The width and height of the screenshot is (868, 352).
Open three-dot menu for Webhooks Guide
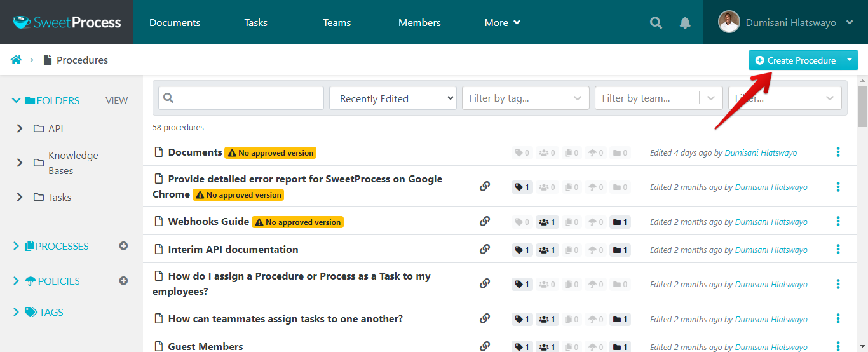[x=838, y=222]
